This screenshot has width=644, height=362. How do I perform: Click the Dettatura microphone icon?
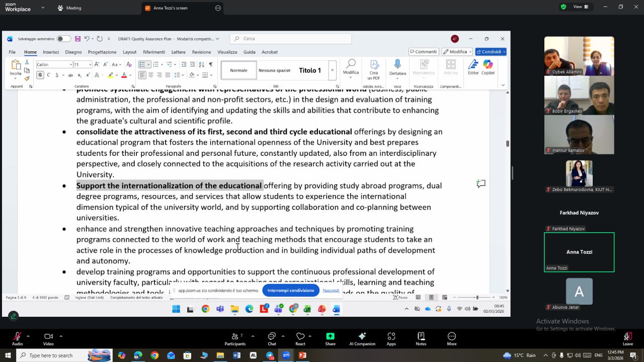tap(397, 64)
